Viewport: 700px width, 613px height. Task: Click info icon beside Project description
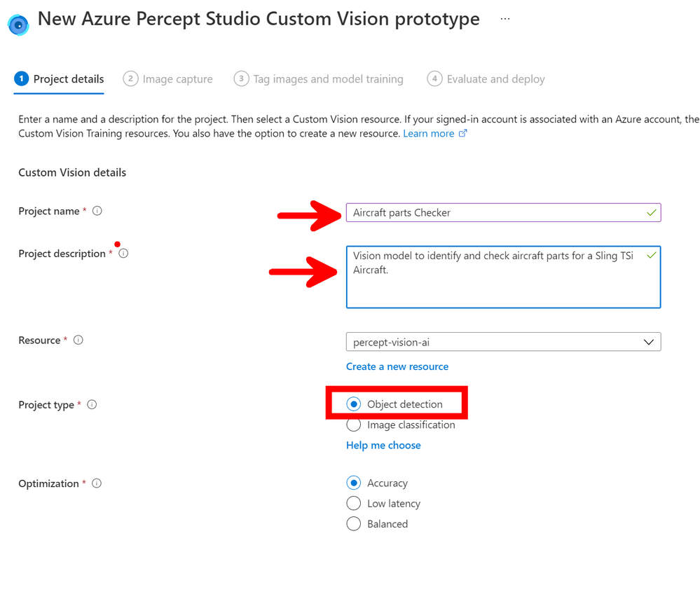tap(123, 254)
